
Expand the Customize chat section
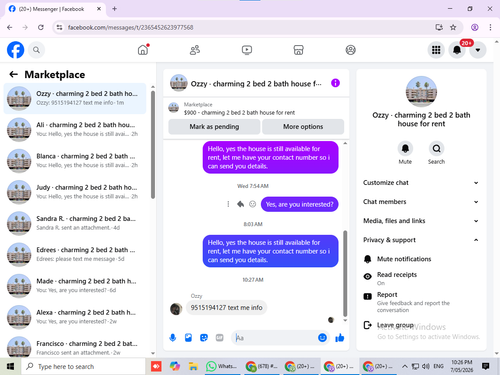point(421,183)
